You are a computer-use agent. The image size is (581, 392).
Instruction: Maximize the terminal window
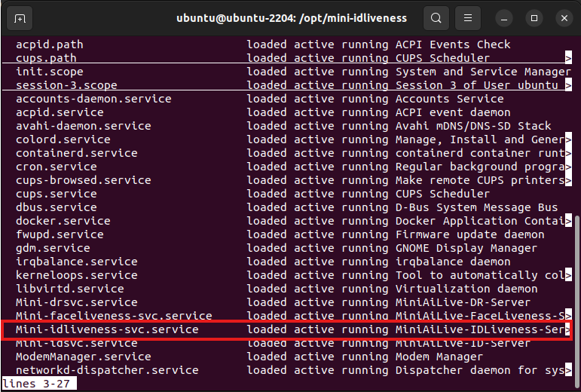pos(534,17)
